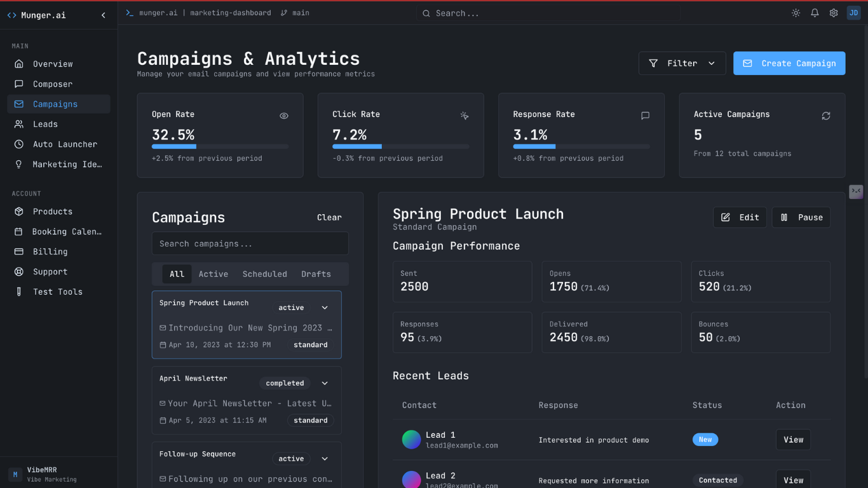Click the refresh icon on Active Campaigns

(826, 116)
